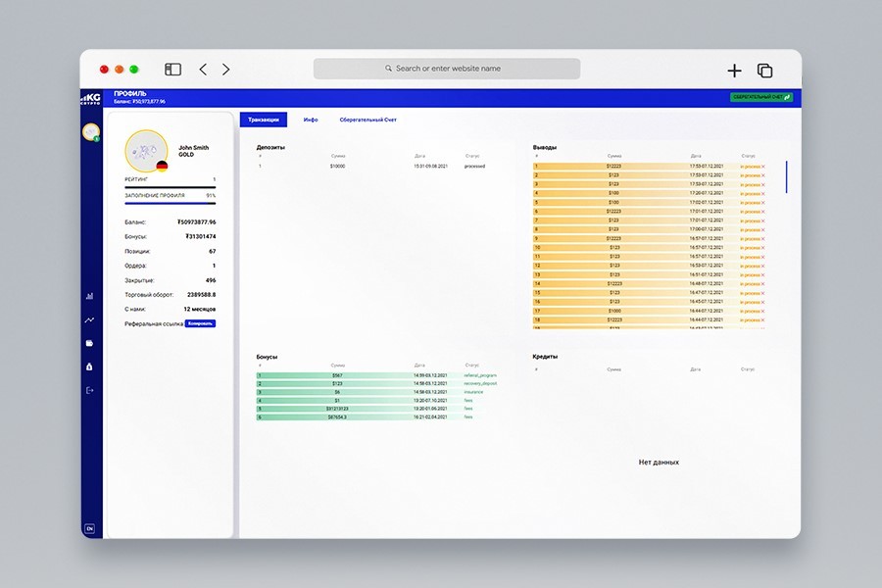Click the browser address search field

point(447,69)
